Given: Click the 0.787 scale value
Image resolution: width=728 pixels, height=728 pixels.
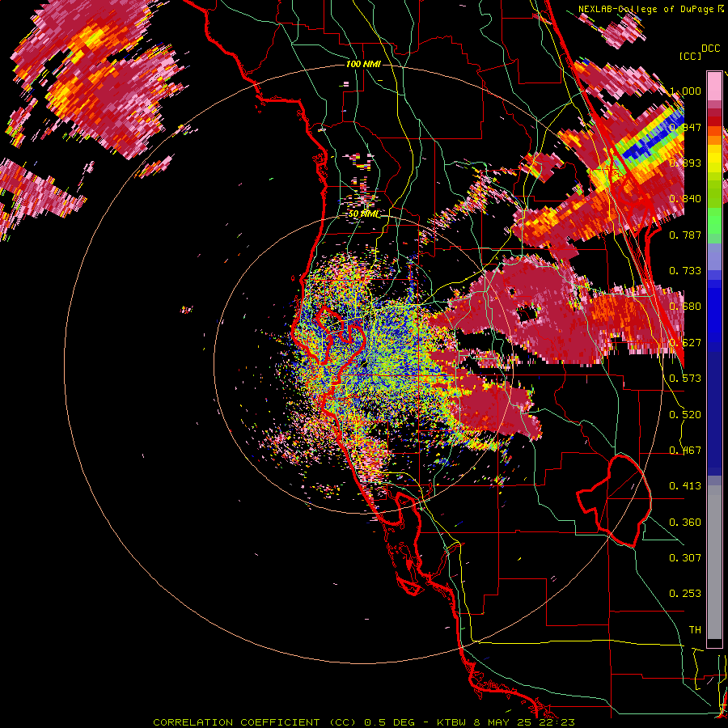Looking at the screenshot, I should [x=685, y=235].
